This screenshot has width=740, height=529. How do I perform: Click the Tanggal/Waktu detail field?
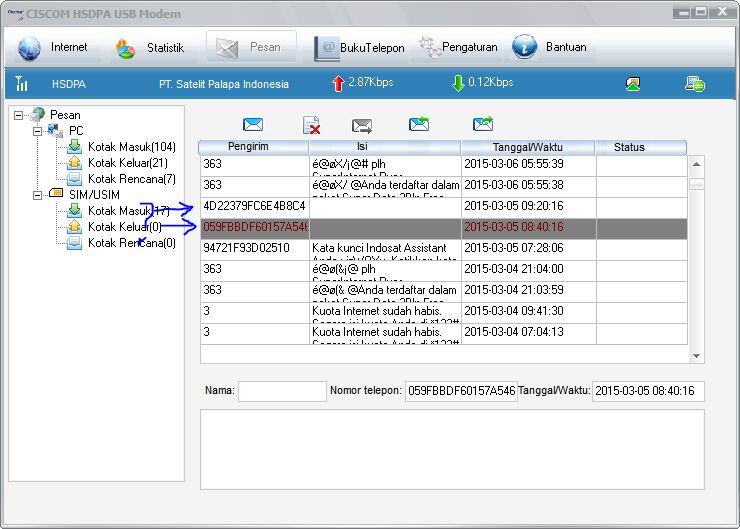coord(648,391)
